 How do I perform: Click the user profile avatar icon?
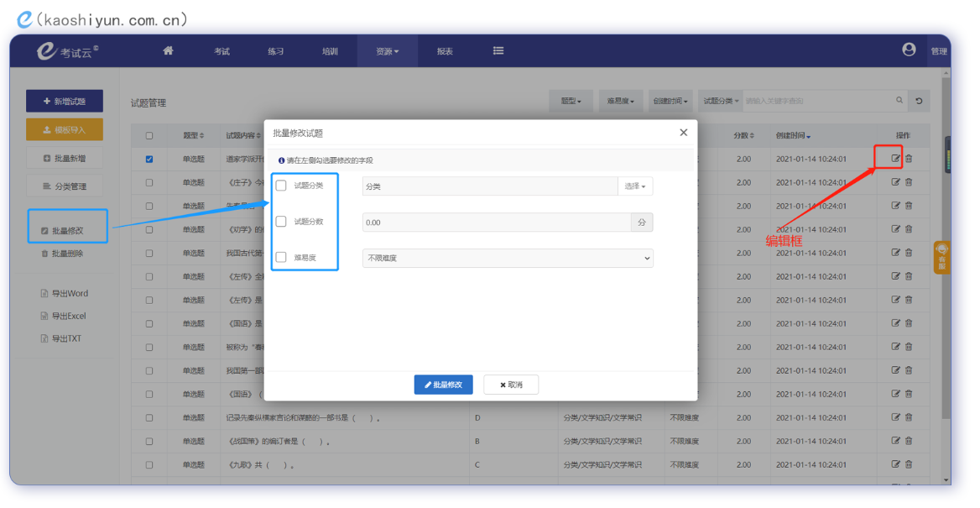tap(909, 50)
